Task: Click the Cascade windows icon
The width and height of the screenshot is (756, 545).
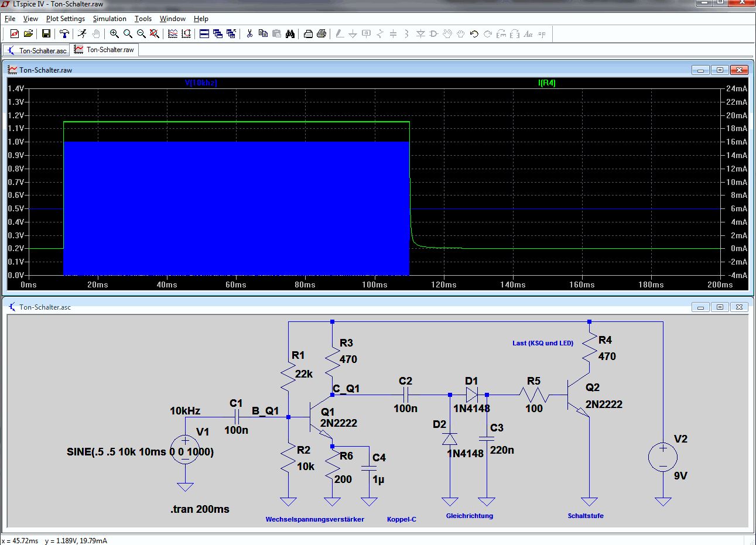Action: pos(218,34)
